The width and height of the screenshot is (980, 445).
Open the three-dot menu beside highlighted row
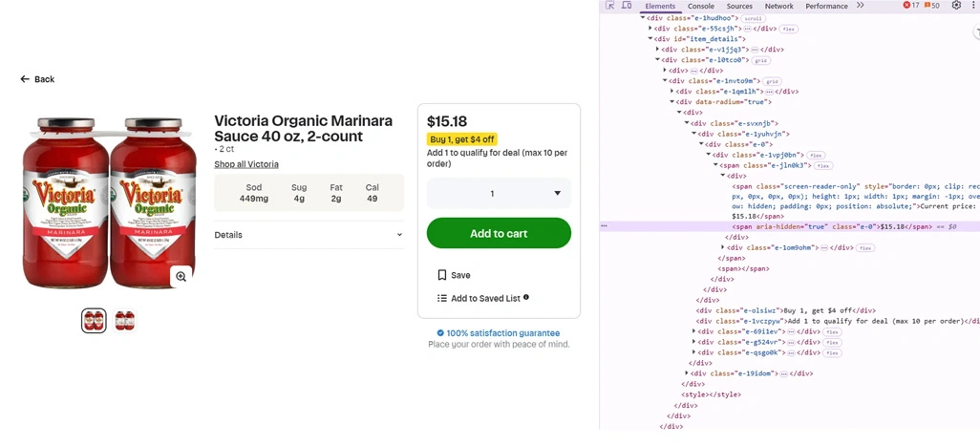coord(604,227)
